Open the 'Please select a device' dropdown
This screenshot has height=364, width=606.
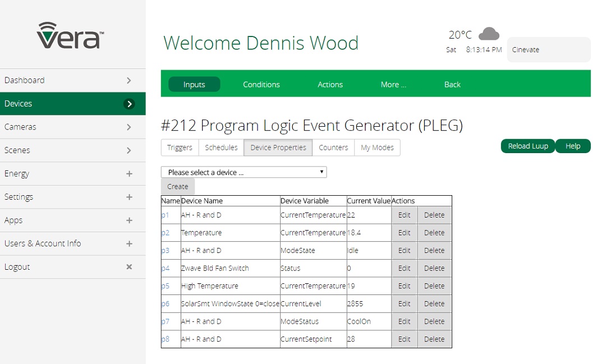click(x=244, y=172)
